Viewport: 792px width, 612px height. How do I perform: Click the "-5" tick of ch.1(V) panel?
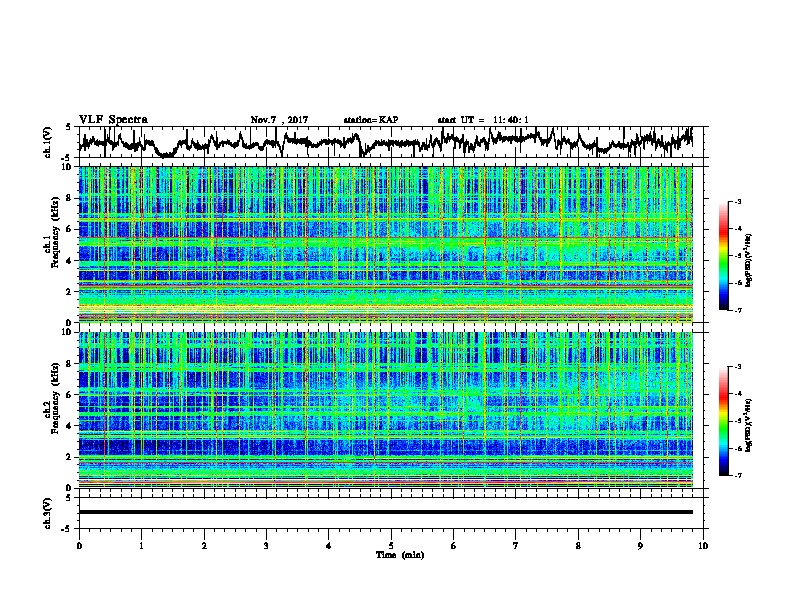[x=68, y=158]
